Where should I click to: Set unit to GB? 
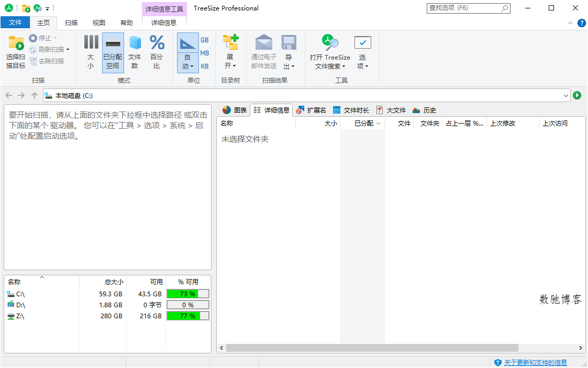tap(205, 40)
